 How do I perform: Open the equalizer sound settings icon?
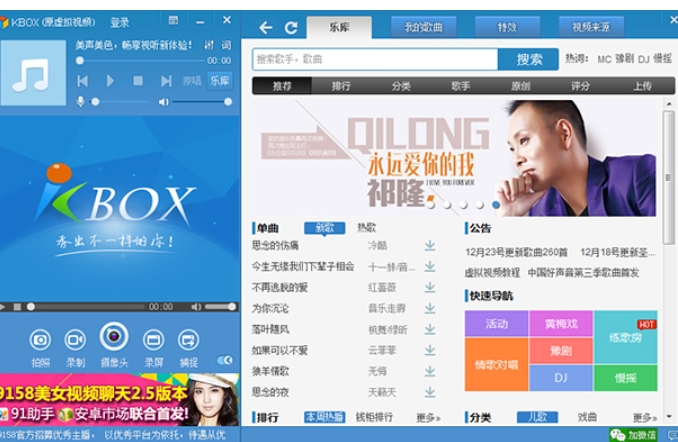(x=209, y=45)
